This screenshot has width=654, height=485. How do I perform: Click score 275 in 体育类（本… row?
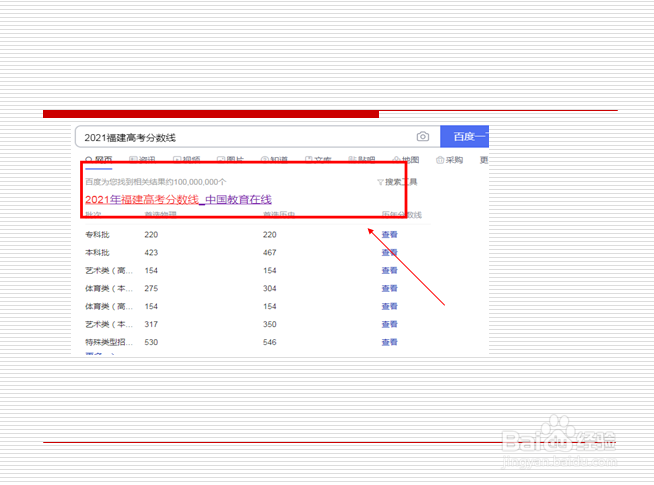click(151, 288)
